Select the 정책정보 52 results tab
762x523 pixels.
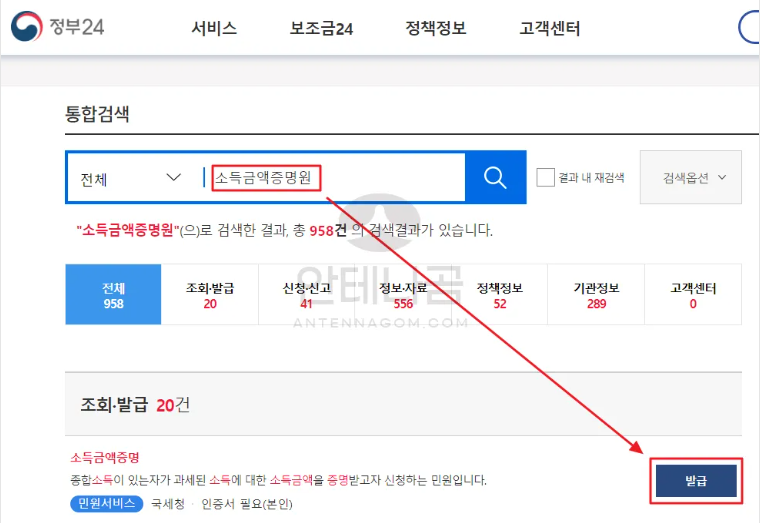(500, 295)
